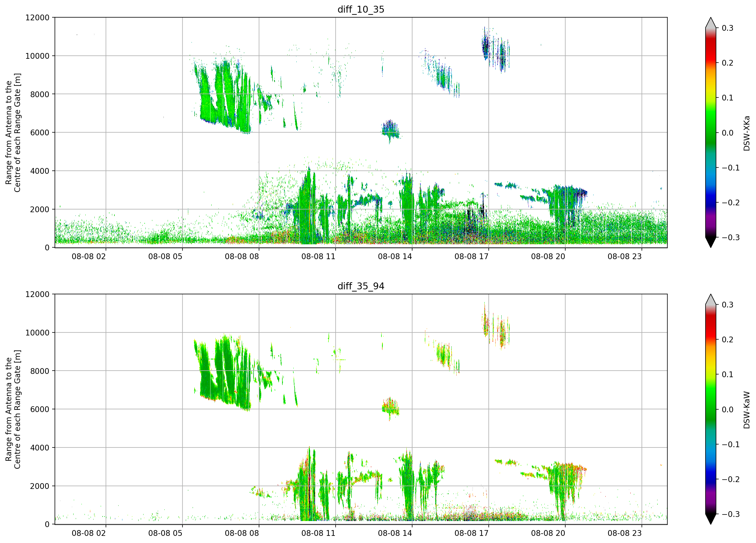
Task: Click the 4000 y-tick on diff_35_94 plot
Action: (40, 448)
